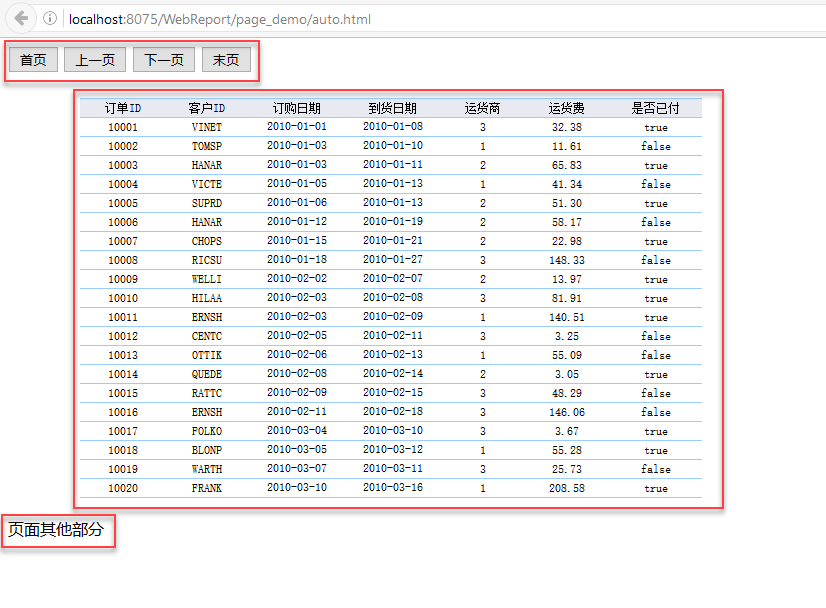The image size is (826, 608).
Task: Click customer ID FRANK cell
Action: (207, 488)
